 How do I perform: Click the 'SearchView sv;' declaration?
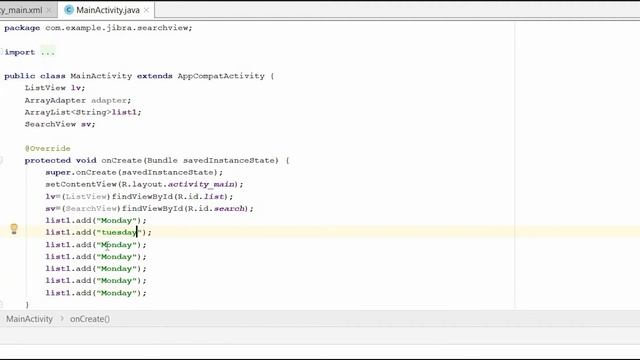click(x=60, y=124)
